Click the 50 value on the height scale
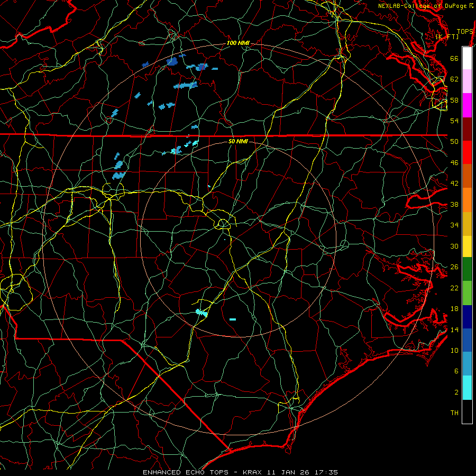Image resolution: width=476 pixels, height=476 pixels. click(x=454, y=142)
